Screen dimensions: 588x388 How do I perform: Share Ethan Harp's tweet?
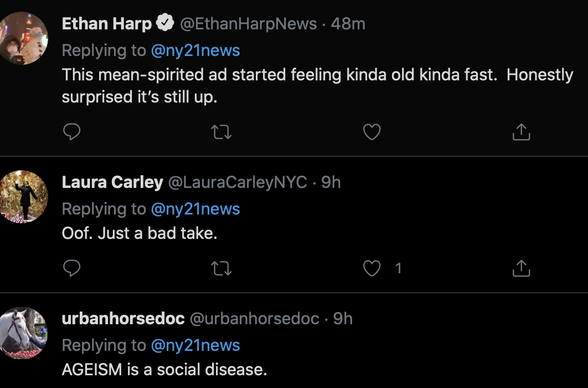[x=521, y=132]
